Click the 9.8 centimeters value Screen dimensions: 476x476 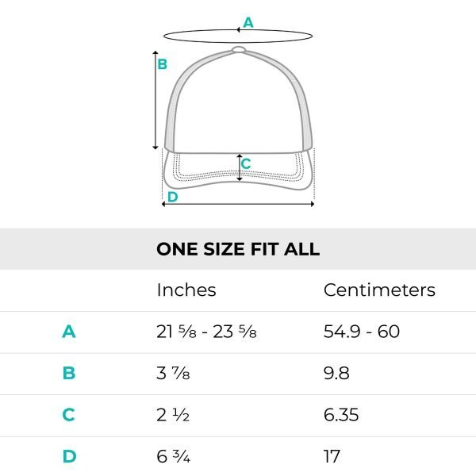[336, 373]
